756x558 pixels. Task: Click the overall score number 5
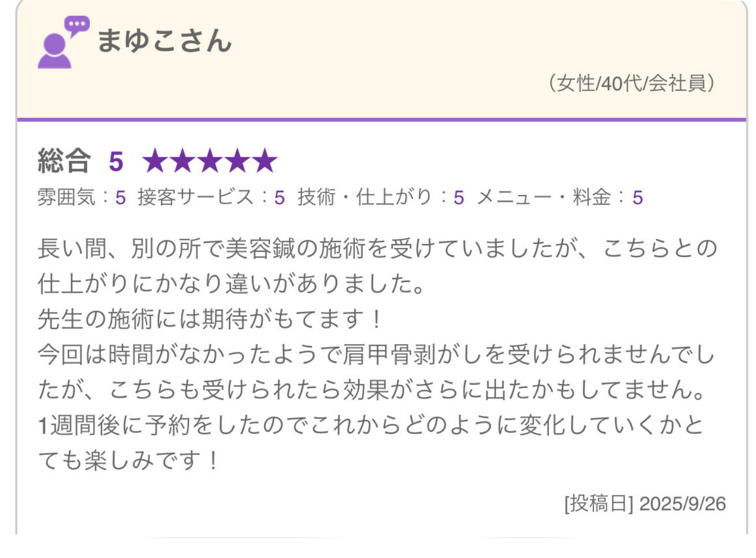116,162
